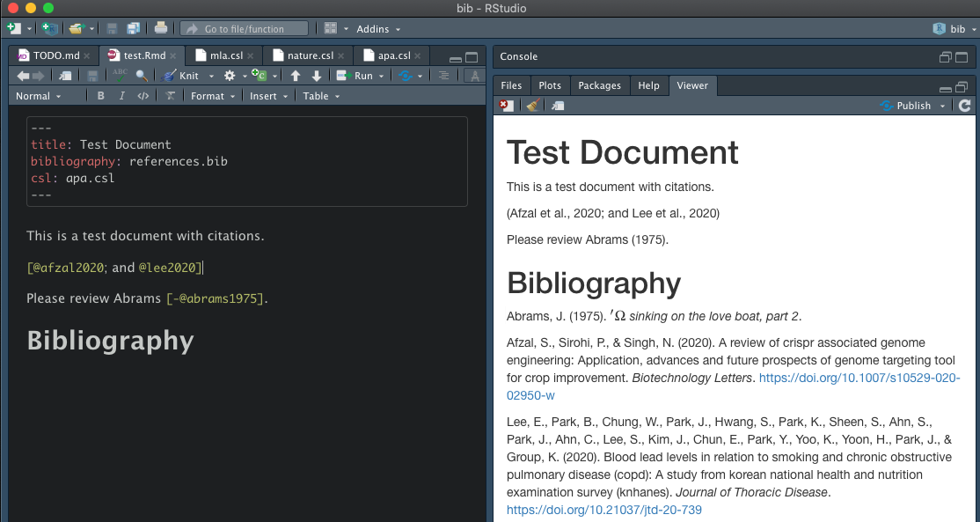Switch to the Plots tab
Screen dimensions: 980x522
click(x=550, y=85)
